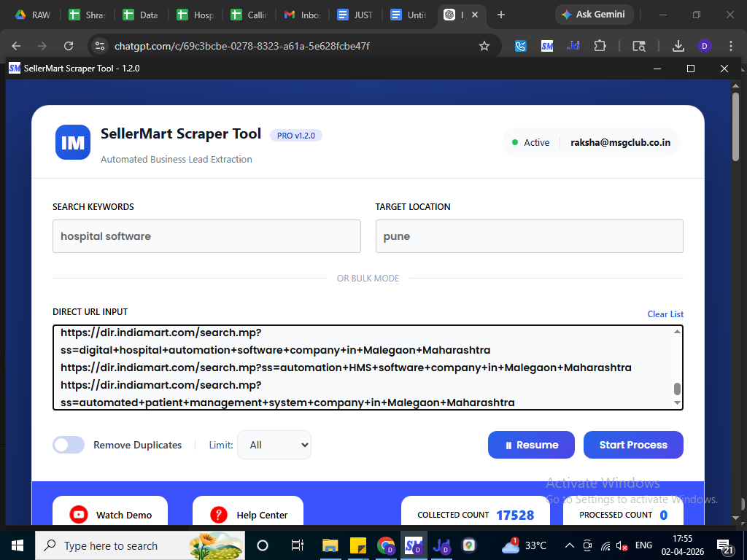Open the Limit dropdown set to All
The width and height of the screenshot is (747, 560).
coord(274,445)
